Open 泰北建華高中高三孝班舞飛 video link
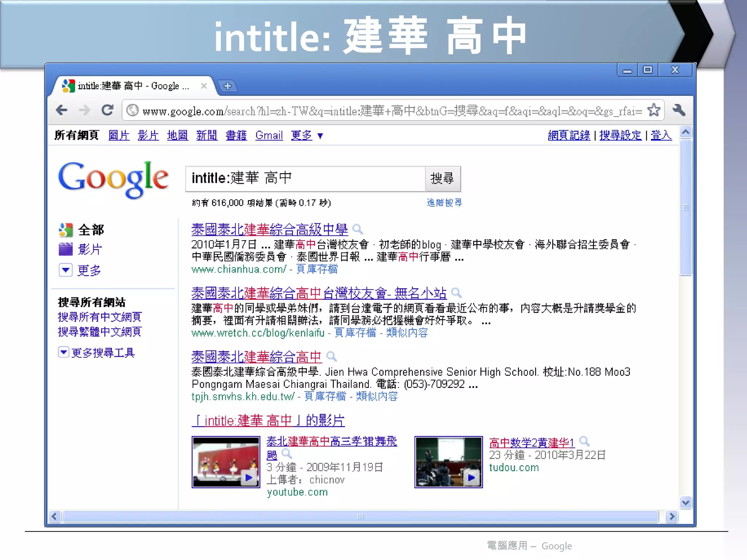This screenshot has height=560, width=747. 332,442
